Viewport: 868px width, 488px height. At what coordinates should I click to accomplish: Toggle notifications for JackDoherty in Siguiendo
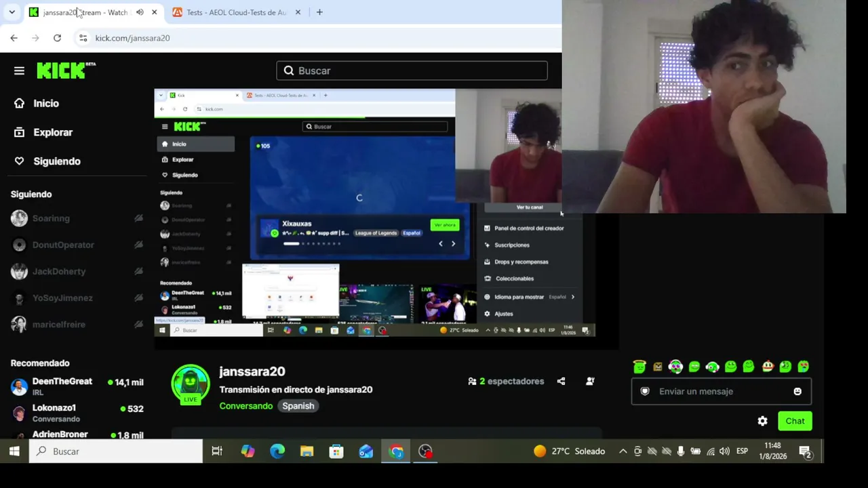click(x=138, y=271)
